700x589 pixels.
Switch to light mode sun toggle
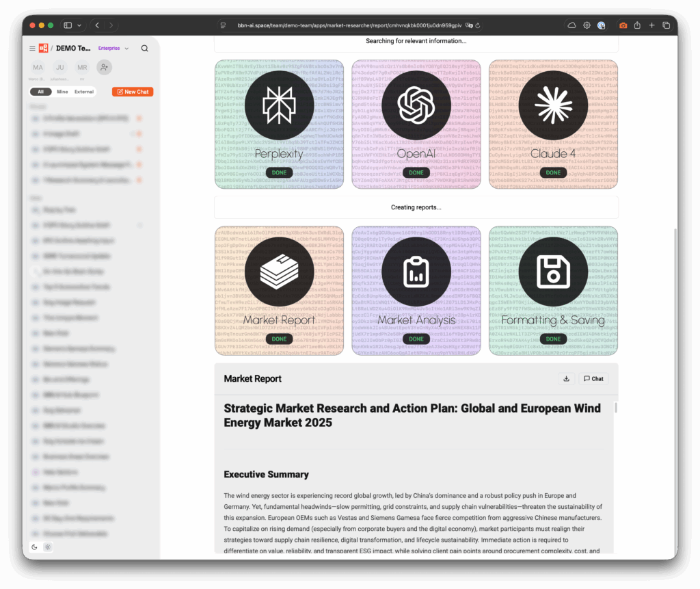point(47,547)
